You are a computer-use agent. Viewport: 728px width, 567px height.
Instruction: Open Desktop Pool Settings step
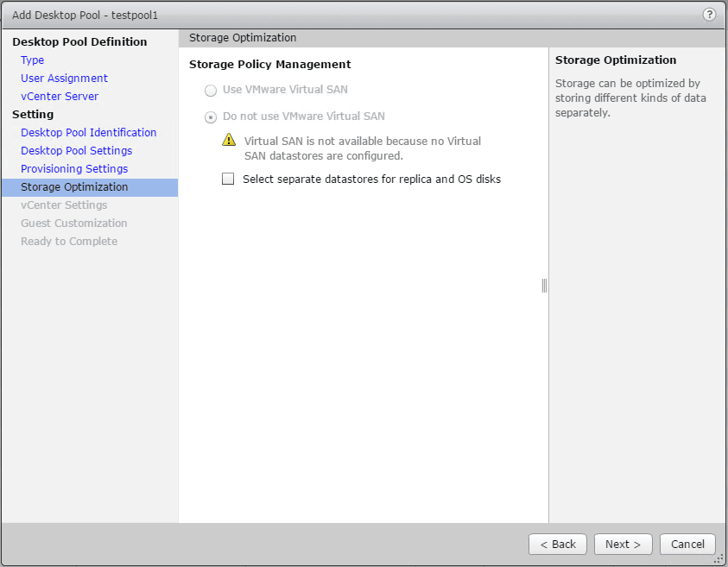(76, 151)
